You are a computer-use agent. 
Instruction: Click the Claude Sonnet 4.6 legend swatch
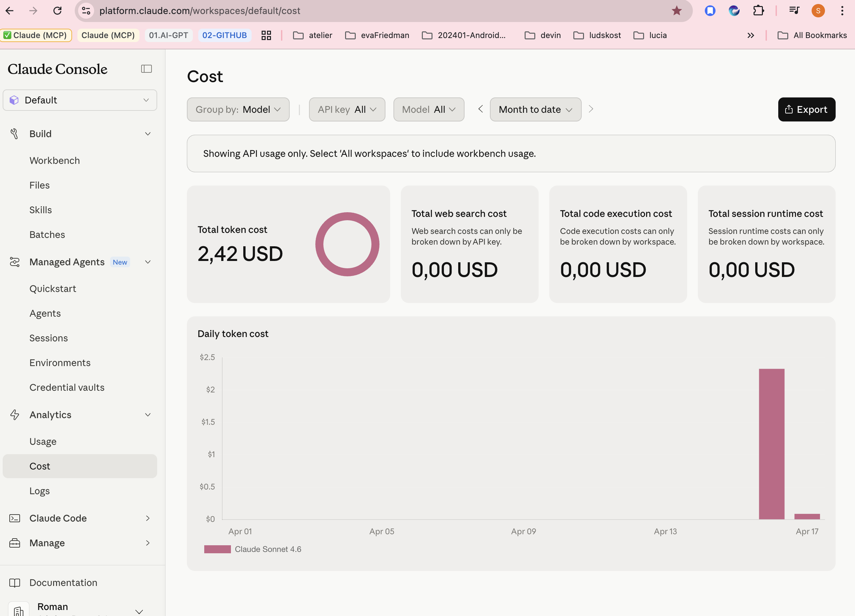coord(218,549)
